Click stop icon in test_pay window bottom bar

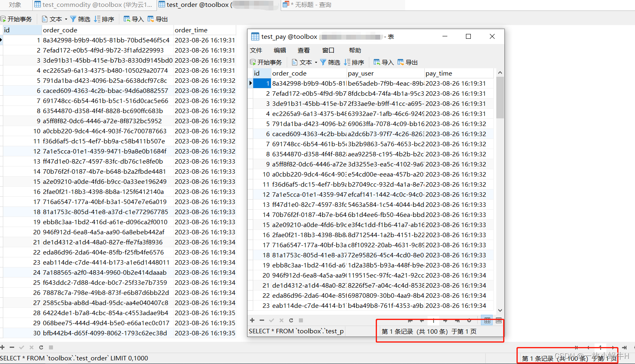[x=301, y=320]
